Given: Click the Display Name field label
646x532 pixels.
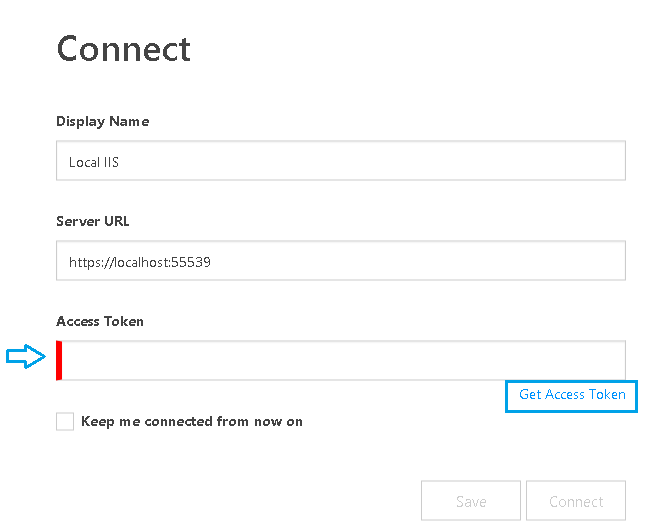Looking at the screenshot, I should click(x=102, y=121).
